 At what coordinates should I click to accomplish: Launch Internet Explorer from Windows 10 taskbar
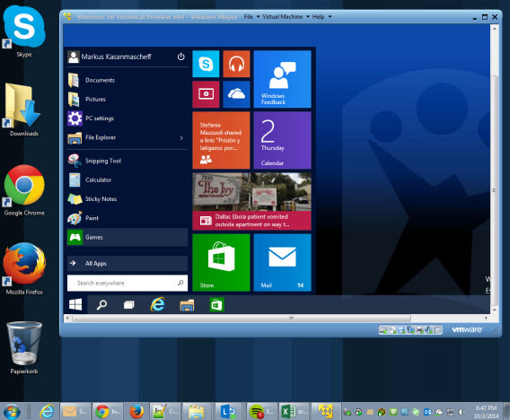157,304
